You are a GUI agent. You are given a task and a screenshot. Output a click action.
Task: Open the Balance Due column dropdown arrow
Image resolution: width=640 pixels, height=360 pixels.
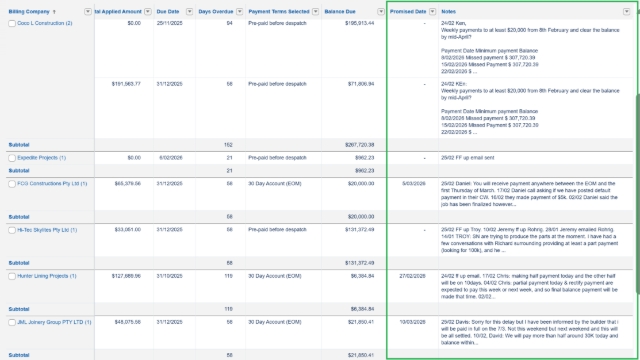click(x=381, y=11)
